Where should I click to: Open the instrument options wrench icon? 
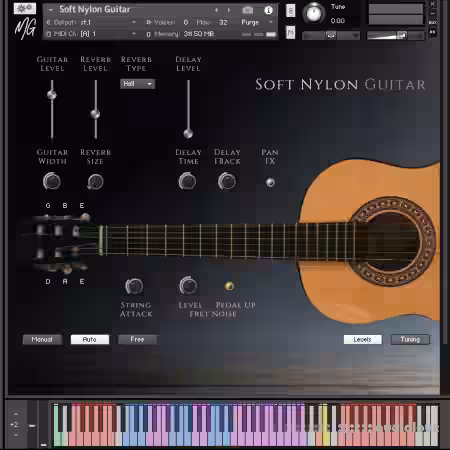(x=24, y=8)
